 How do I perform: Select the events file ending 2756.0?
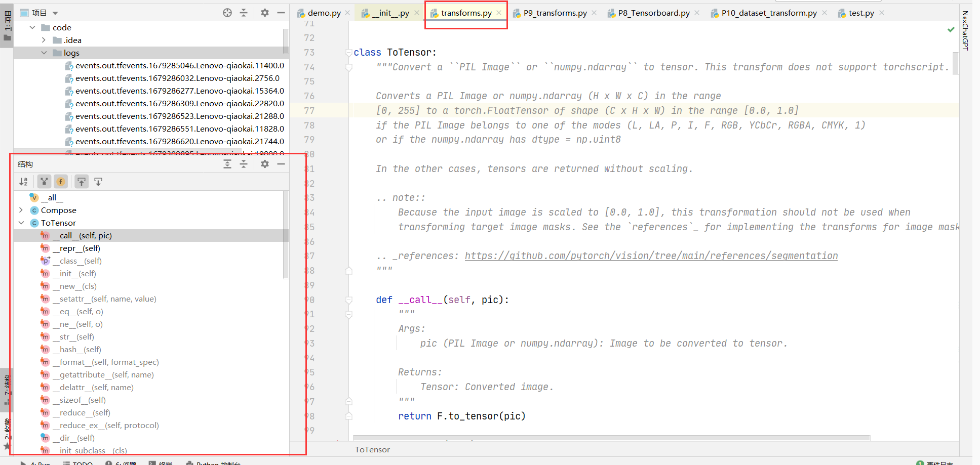click(x=172, y=78)
